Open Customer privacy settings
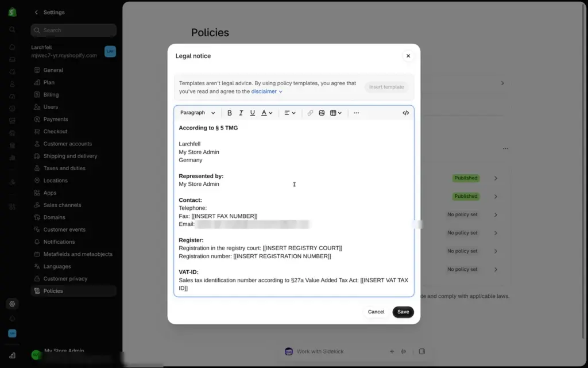Viewport: 588px width, 368px height. 73,279
